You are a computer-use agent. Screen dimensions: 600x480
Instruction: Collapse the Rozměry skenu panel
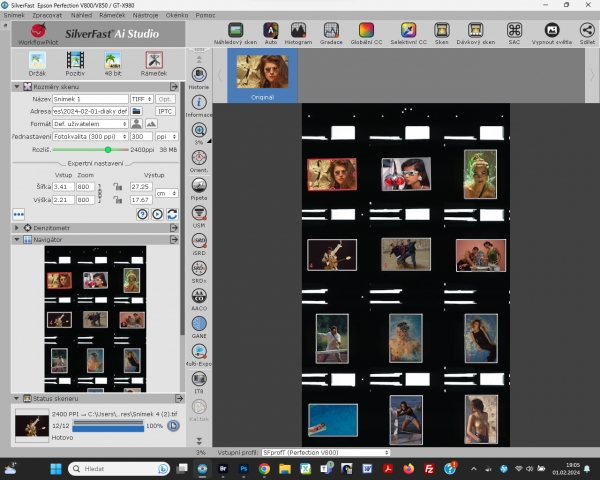click(x=17, y=87)
